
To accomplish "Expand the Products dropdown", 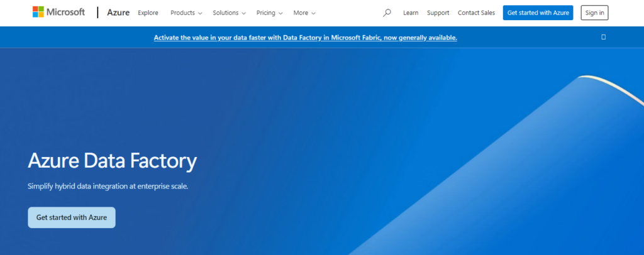I will pyautogui.click(x=186, y=13).
